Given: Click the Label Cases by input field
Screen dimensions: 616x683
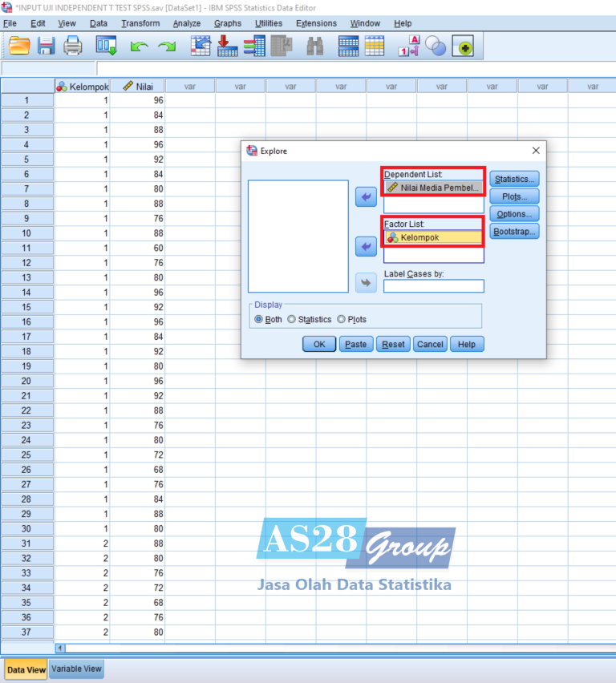Looking at the screenshot, I should [433, 286].
